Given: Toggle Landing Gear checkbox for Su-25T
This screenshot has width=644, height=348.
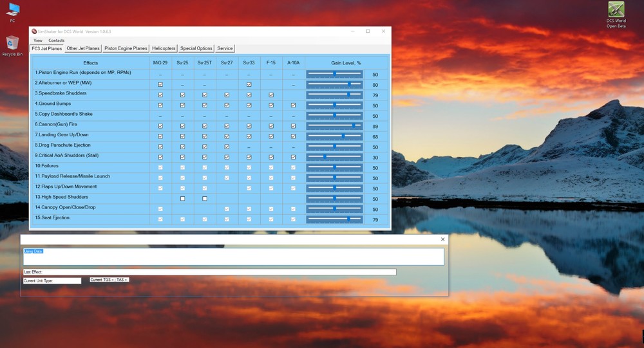Looking at the screenshot, I should (x=205, y=136).
